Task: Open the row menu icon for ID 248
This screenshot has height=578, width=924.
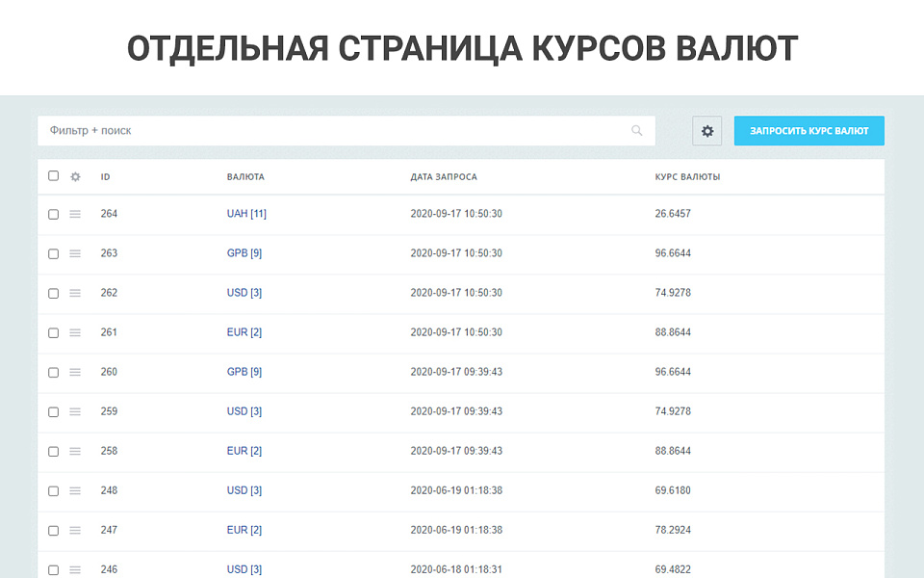Action: pyautogui.click(x=75, y=490)
